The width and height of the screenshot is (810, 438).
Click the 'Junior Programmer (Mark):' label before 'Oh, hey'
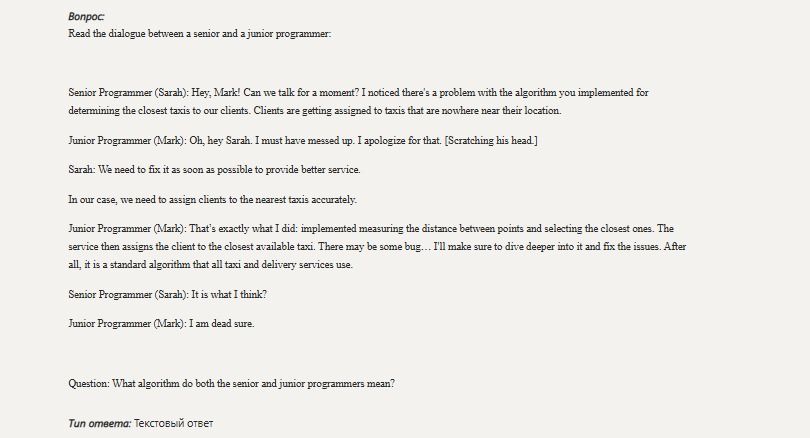pos(127,140)
